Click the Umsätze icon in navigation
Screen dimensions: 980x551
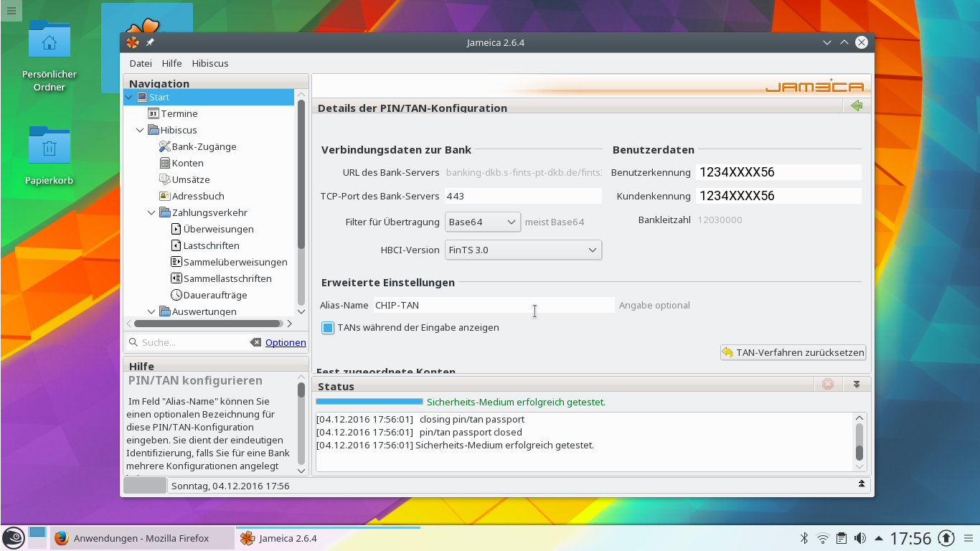pyautogui.click(x=165, y=179)
